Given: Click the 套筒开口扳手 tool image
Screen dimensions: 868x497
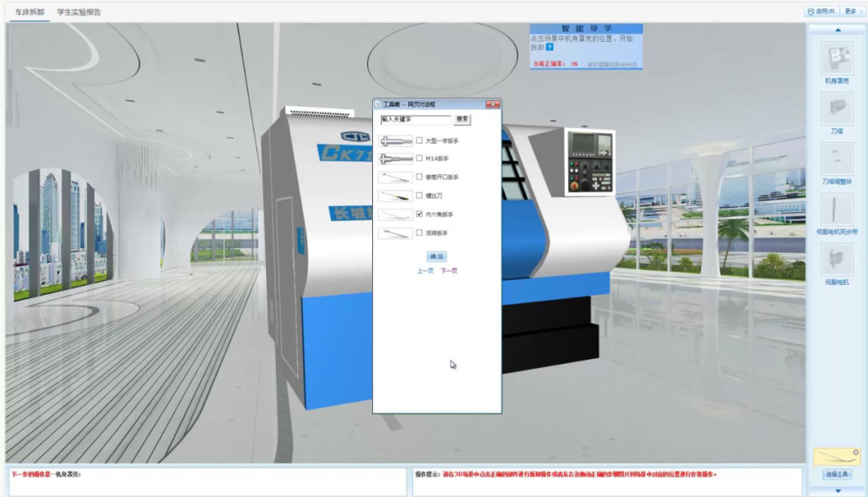Looking at the screenshot, I should pos(395,177).
